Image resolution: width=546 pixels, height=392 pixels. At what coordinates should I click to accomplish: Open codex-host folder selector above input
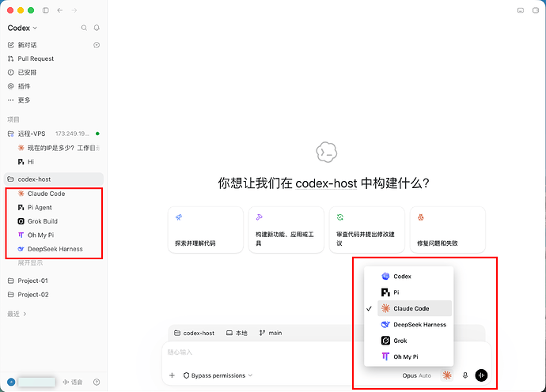195,334
